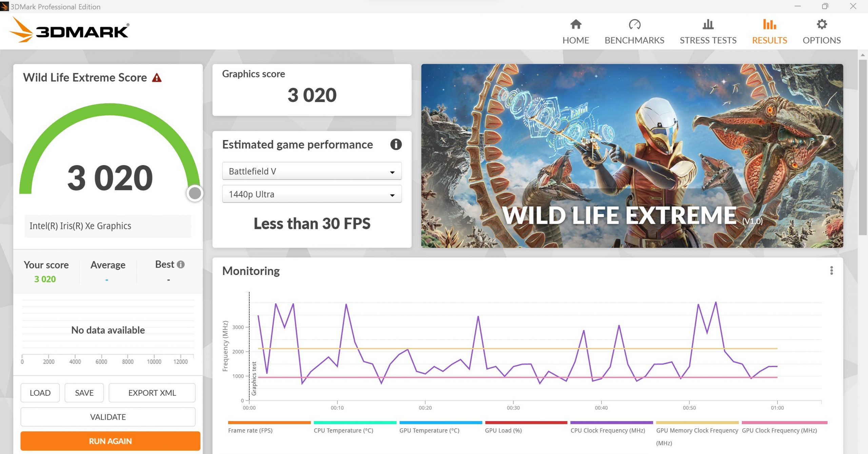This screenshot has width=868, height=454.
Task: Click the vertical scrollbar thumb
Action: point(863,147)
